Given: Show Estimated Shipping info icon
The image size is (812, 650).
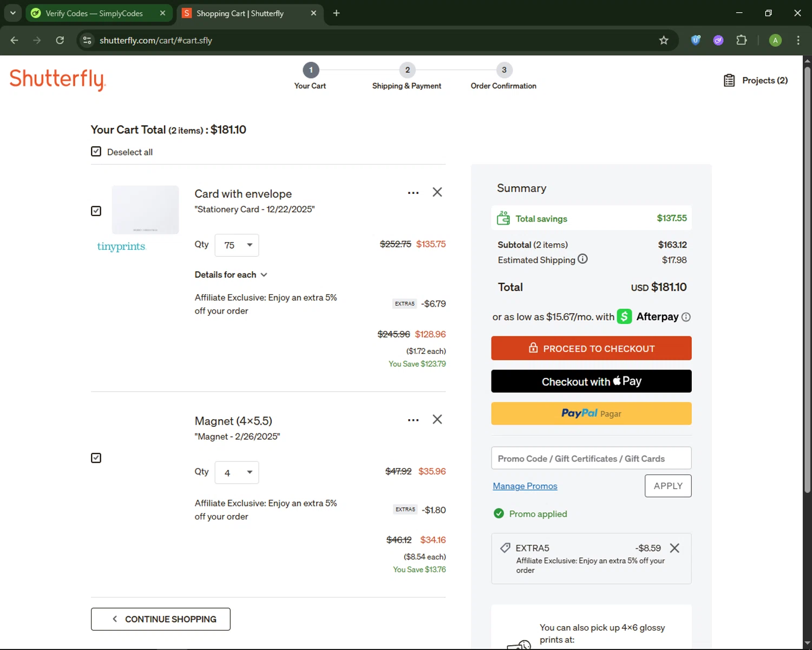Looking at the screenshot, I should point(582,259).
